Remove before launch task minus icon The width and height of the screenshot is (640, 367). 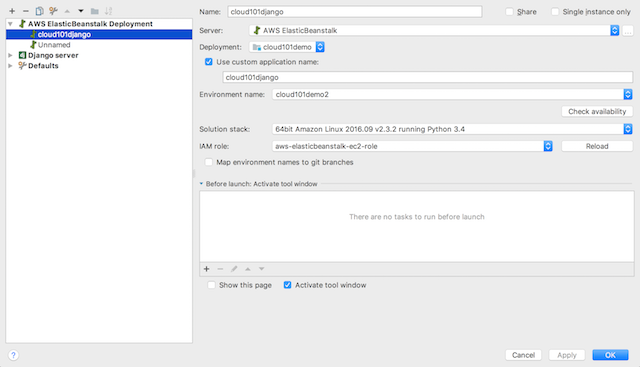[220, 269]
